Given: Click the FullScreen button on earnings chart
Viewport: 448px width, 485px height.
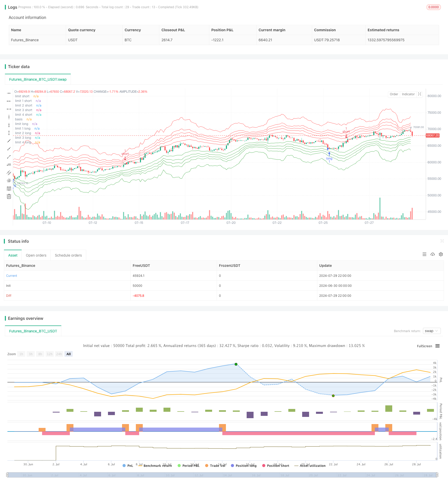Looking at the screenshot, I should (x=424, y=346).
